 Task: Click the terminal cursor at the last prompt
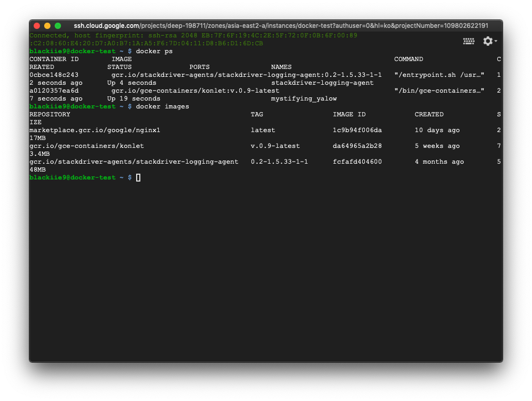(138, 178)
